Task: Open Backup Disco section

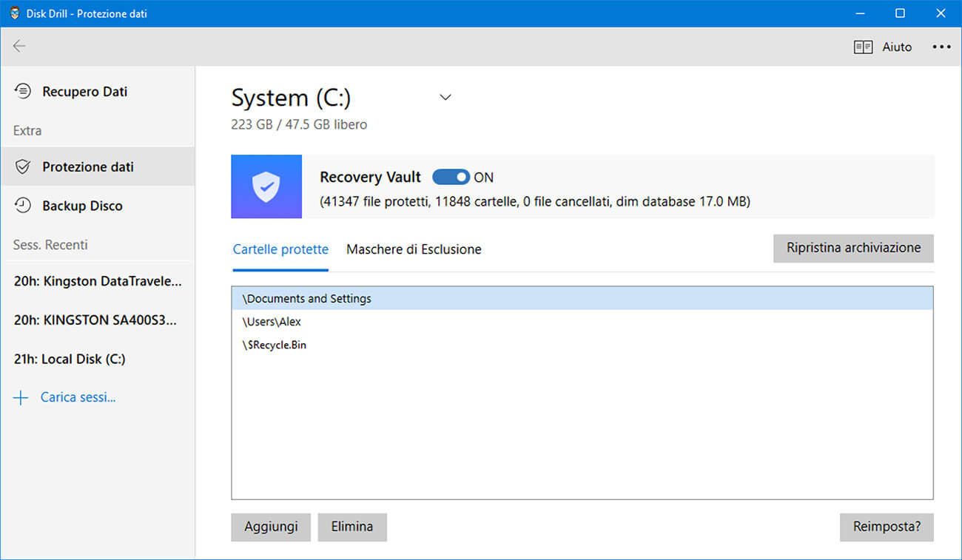Action: [98, 206]
